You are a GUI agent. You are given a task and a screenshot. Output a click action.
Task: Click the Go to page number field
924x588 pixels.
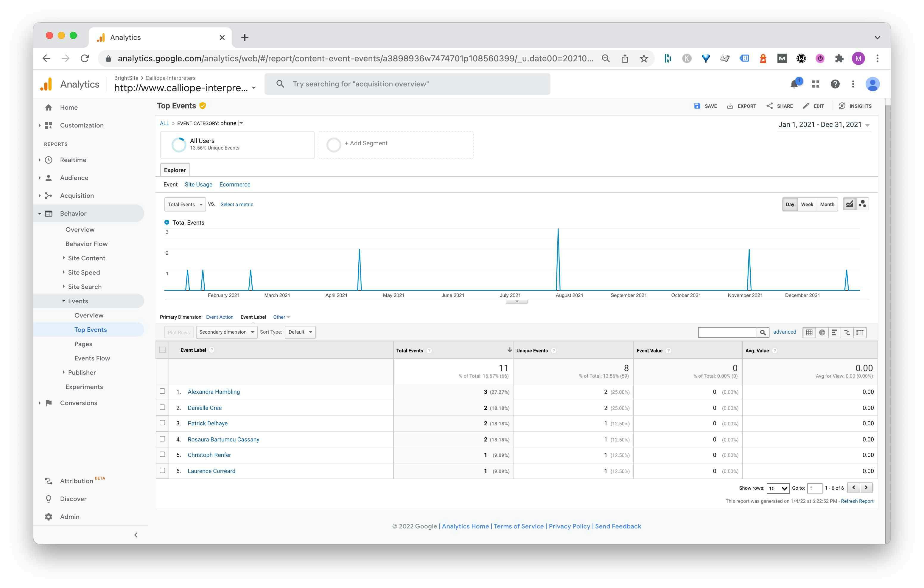[x=814, y=488]
